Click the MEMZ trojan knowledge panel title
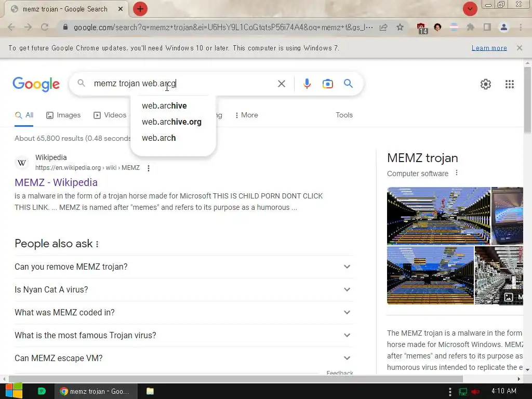The height and width of the screenshot is (399, 532). click(x=422, y=158)
